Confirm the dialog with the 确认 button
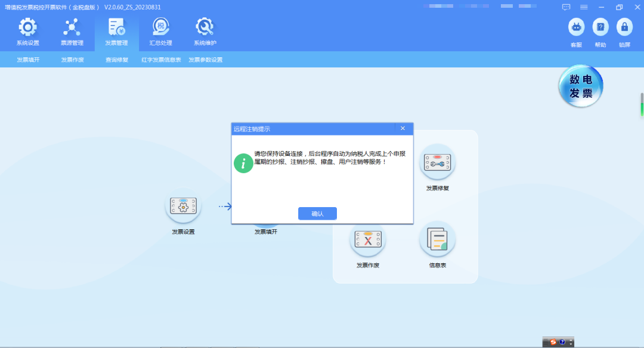644x348 pixels. click(317, 214)
